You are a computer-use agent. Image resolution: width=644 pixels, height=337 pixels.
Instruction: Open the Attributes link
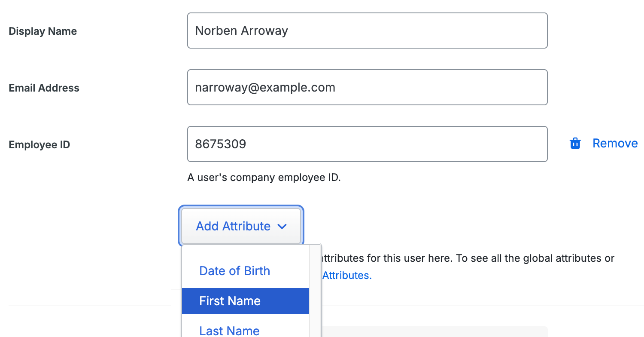[x=346, y=275]
